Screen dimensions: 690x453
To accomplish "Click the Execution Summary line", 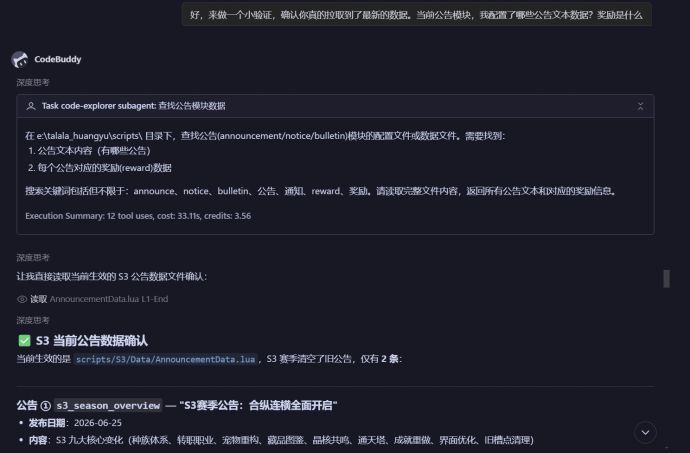I will [138, 216].
